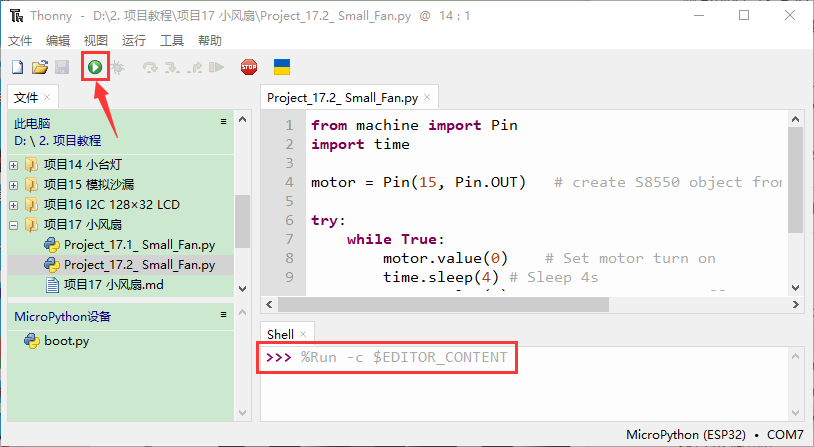Click the Save floppy disk icon
This screenshot has width=814, height=447.
[62, 67]
